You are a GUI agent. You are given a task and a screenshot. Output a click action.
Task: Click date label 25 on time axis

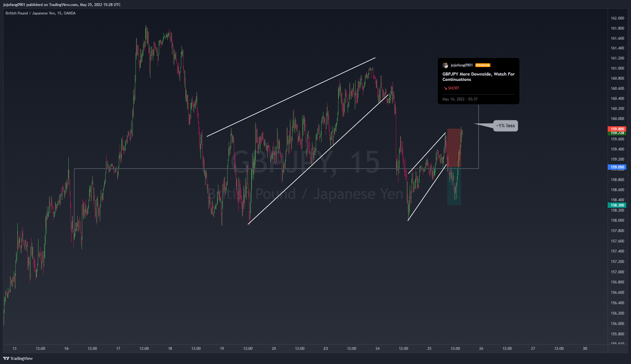[x=429, y=349]
